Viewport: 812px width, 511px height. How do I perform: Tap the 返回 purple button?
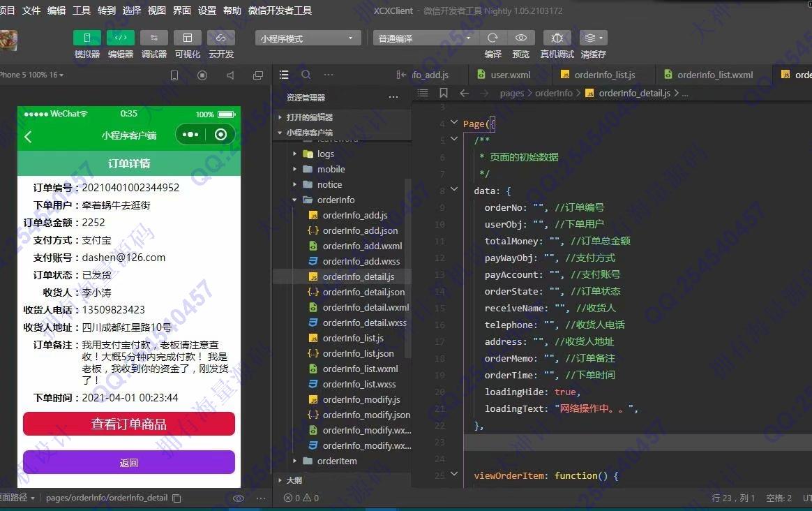(x=129, y=462)
